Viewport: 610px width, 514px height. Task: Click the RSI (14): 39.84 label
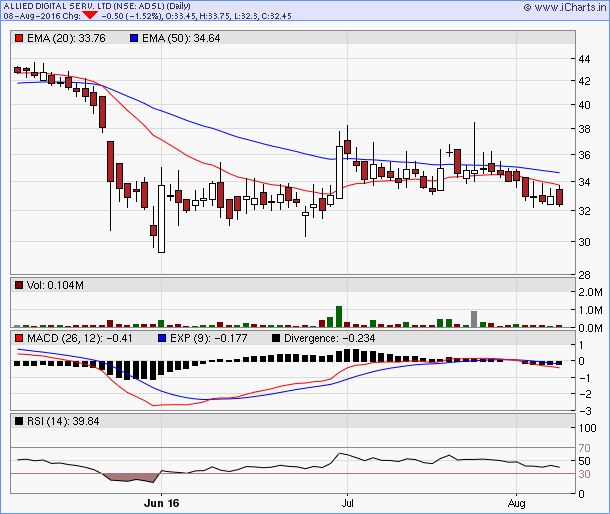click(63, 421)
